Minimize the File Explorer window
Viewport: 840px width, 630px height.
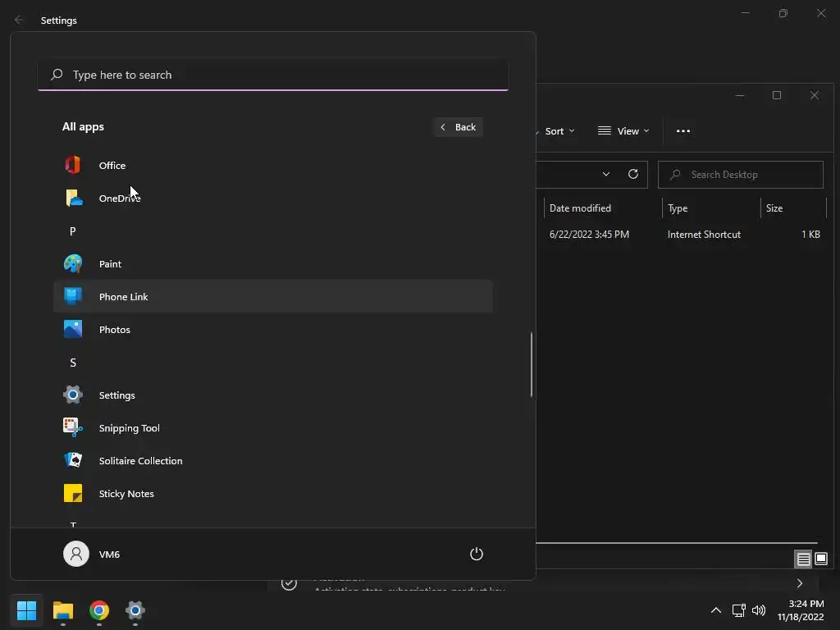coord(740,95)
